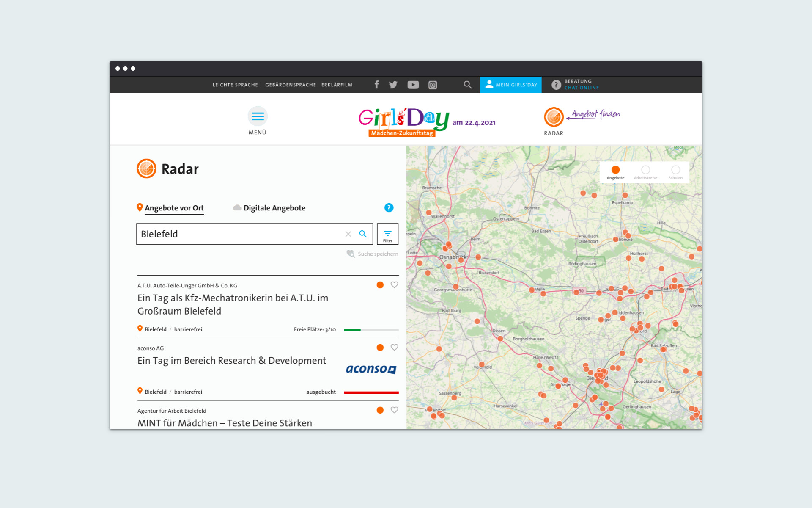Open the YouTube channel icon
Screen dimensions: 812x508
(x=413, y=85)
